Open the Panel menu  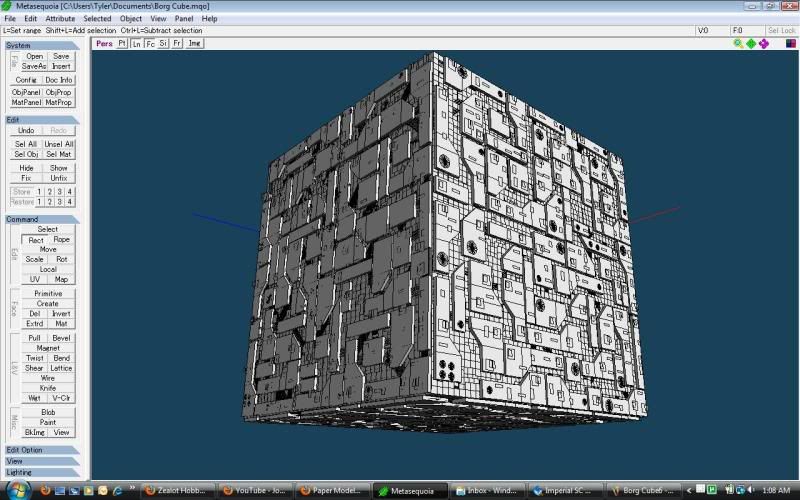click(184, 18)
